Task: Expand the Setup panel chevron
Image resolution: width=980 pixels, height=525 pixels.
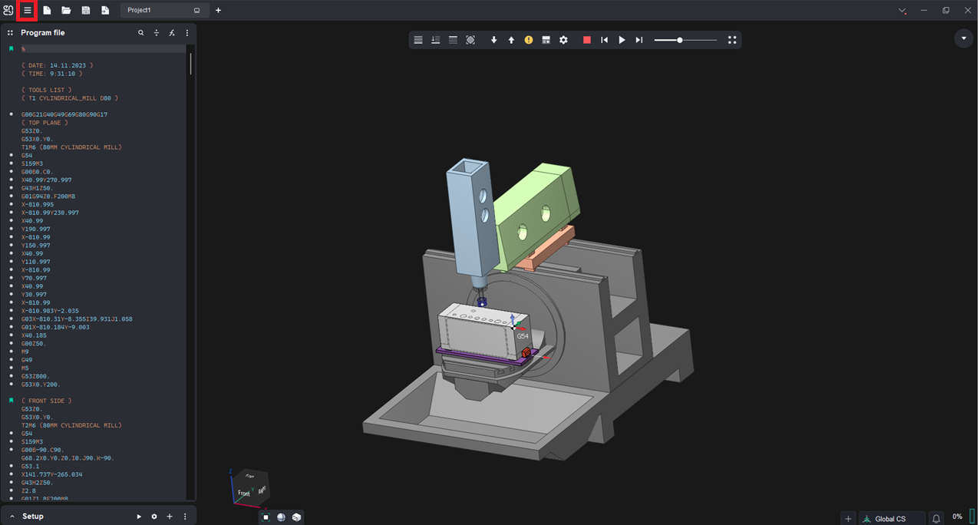Action: pyautogui.click(x=12, y=517)
